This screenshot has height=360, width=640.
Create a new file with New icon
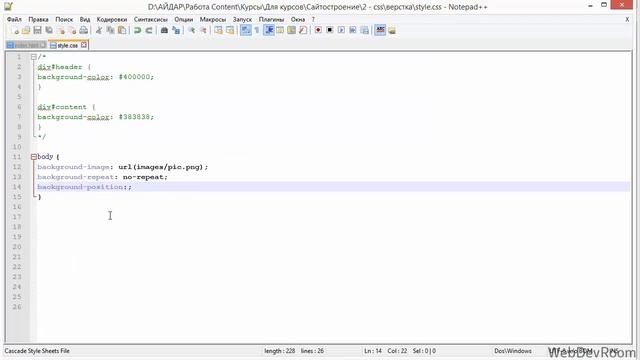[x=16, y=30]
